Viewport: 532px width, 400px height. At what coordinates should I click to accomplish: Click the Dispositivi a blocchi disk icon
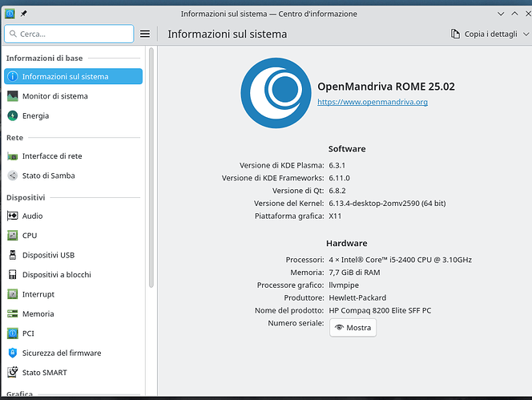pyautogui.click(x=13, y=274)
